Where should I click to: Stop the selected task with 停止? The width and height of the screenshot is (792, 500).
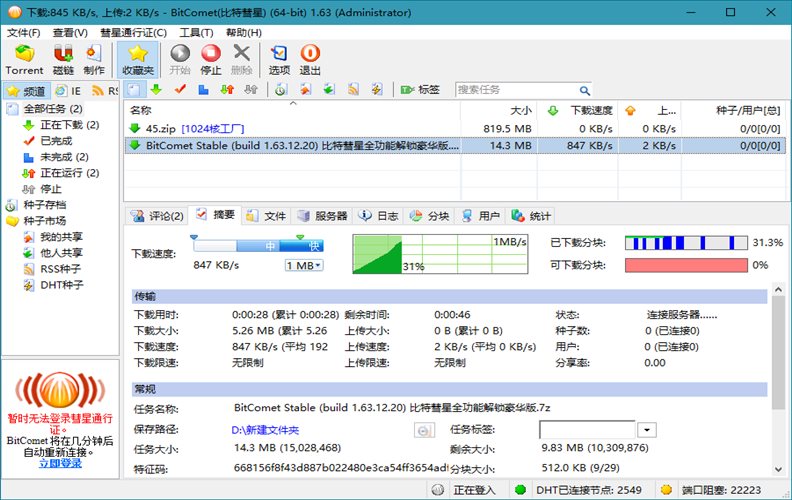(x=211, y=60)
